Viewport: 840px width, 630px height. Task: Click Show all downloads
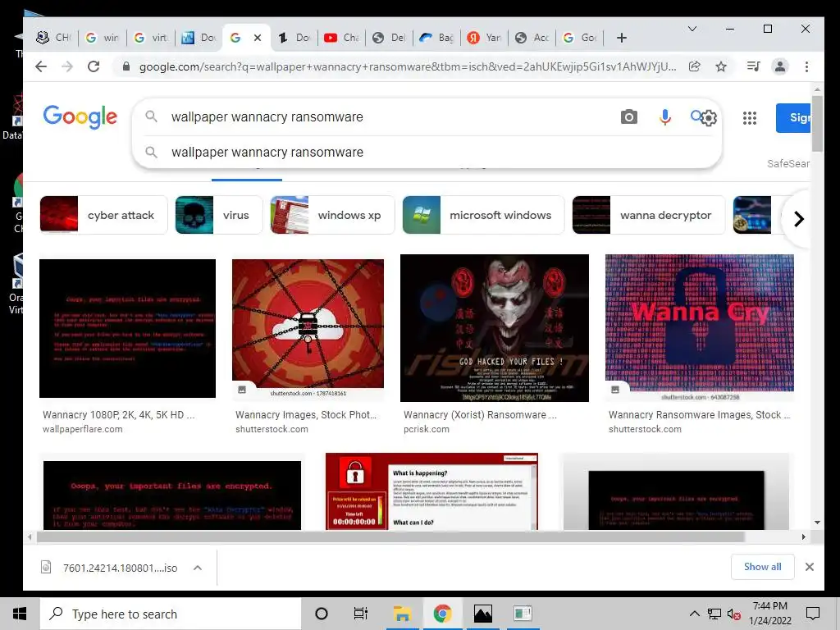[762, 567]
